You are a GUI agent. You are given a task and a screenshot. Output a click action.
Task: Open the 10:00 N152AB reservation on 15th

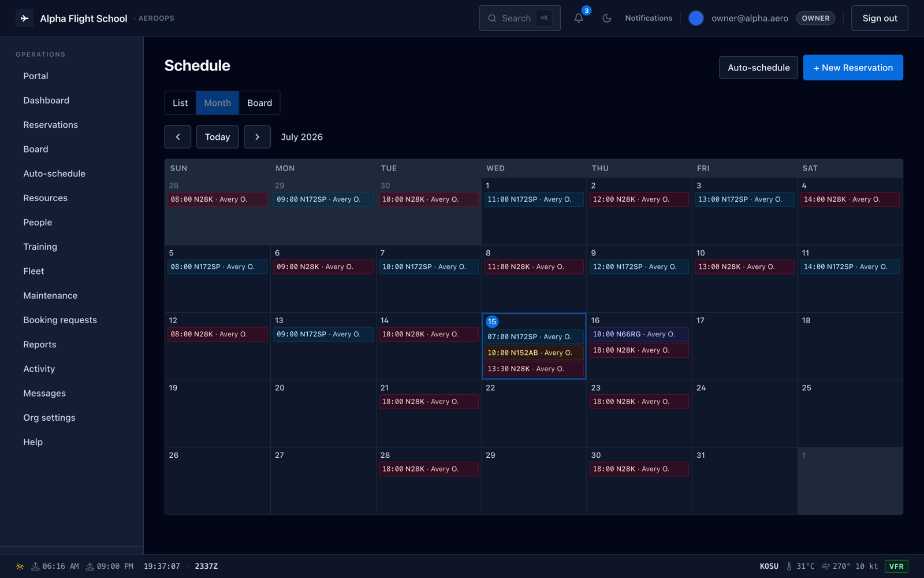(534, 353)
